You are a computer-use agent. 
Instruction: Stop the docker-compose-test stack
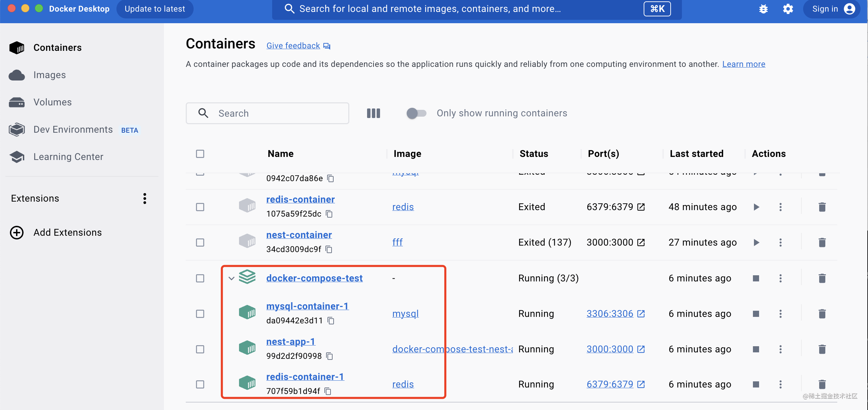[x=756, y=278]
